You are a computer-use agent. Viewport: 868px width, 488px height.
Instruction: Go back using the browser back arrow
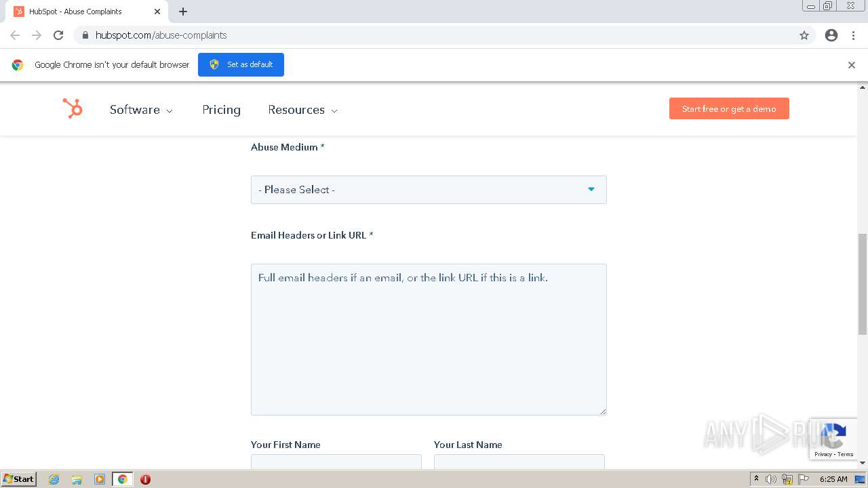point(15,35)
